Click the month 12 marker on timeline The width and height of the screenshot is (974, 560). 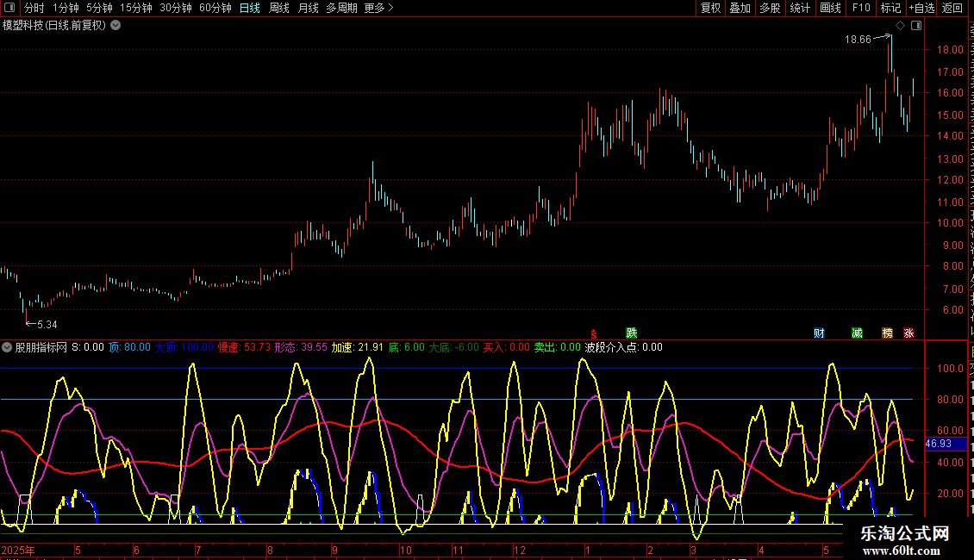click(x=520, y=551)
